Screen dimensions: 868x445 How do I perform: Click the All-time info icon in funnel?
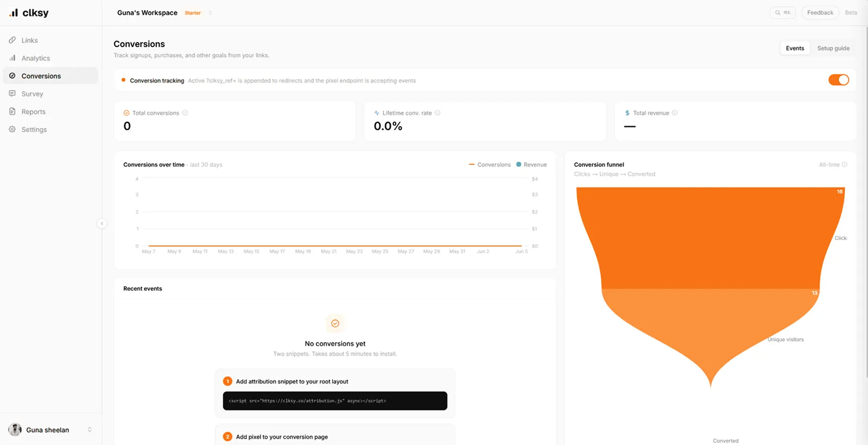coord(845,165)
